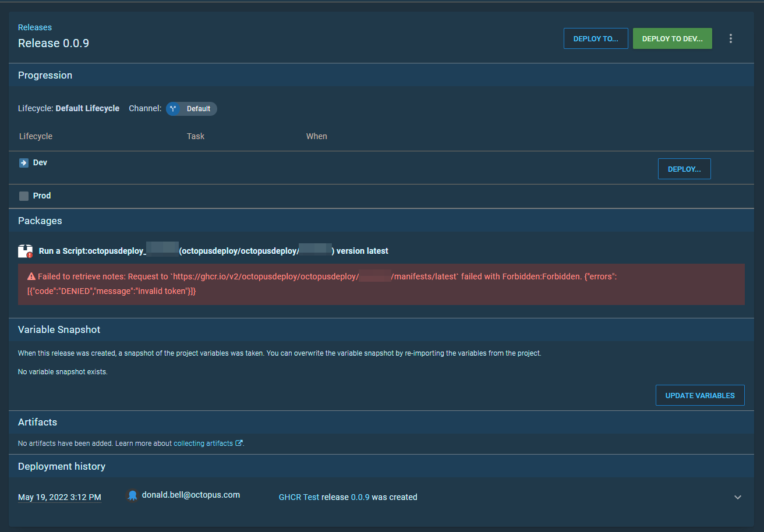Viewport: 764px width, 532px height.
Task: Navigate back via the Releases breadcrumb
Action: pyautogui.click(x=35, y=27)
